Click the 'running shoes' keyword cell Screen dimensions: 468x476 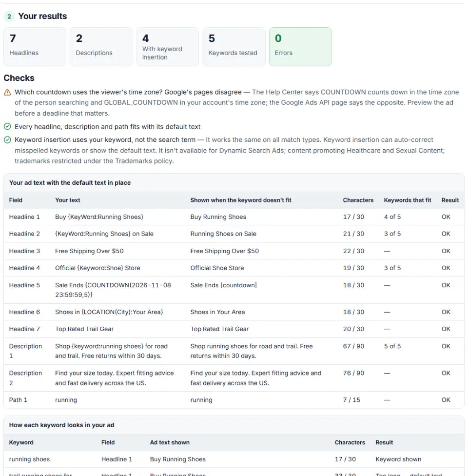tap(29, 459)
